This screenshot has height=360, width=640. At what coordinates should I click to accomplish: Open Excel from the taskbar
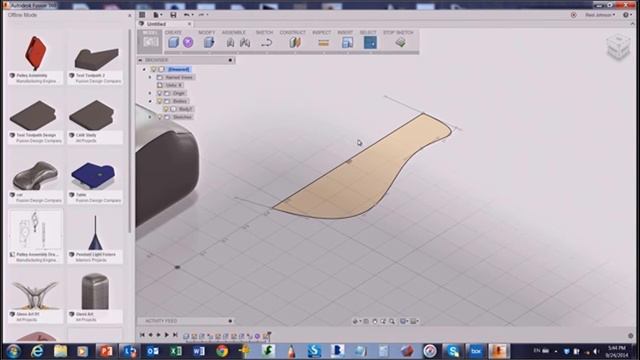coord(176,351)
